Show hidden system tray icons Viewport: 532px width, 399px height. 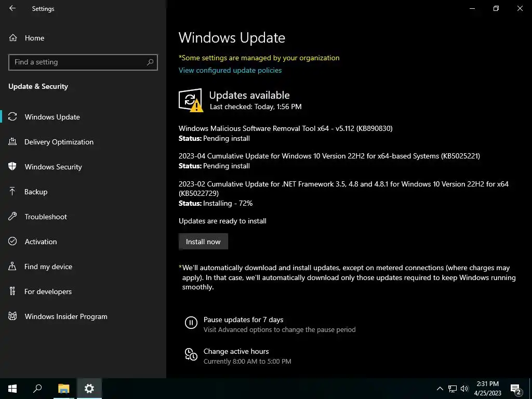pos(440,389)
